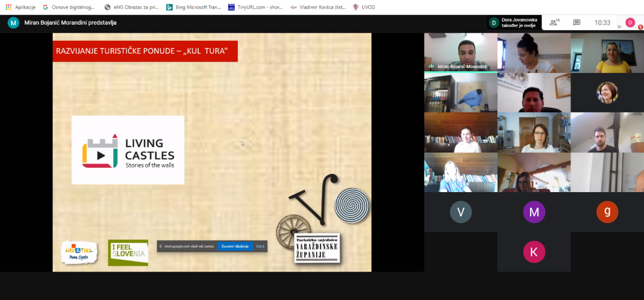644x300 pixels.
Task: Select the orange g participant avatar
Action: (607, 211)
